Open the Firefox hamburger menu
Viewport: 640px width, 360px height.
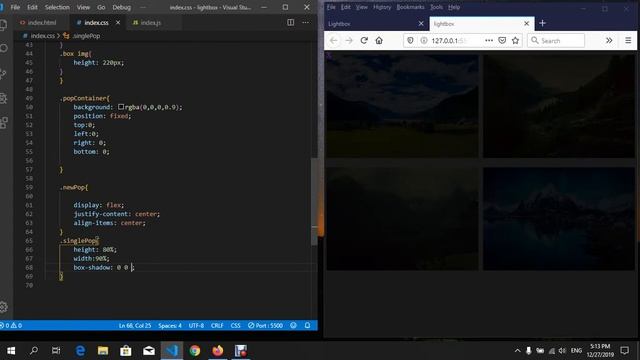[x=628, y=40]
